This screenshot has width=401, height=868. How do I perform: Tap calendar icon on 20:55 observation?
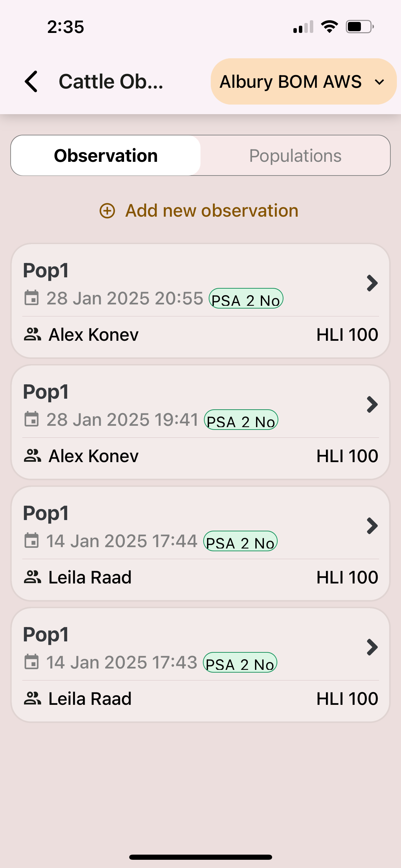[x=32, y=298]
